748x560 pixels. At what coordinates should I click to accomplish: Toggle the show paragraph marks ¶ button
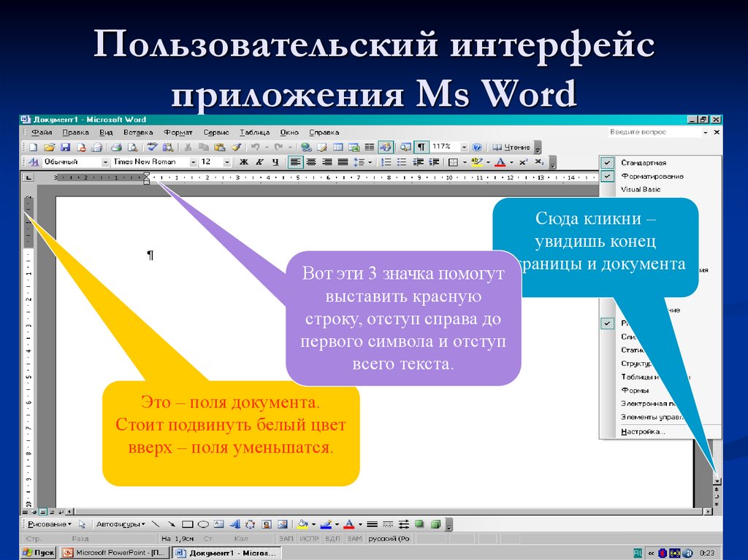(421, 147)
